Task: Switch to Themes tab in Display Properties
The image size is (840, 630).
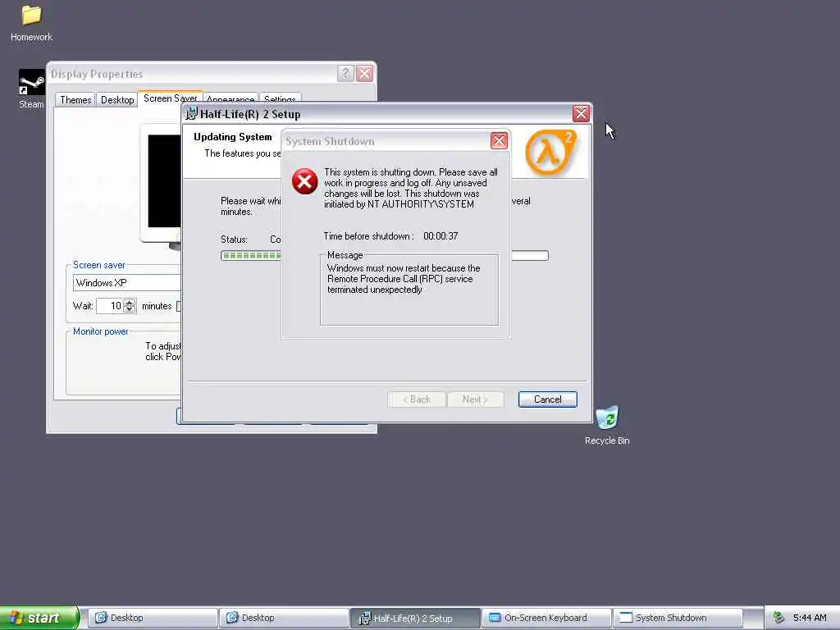Action: click(75, 99)
